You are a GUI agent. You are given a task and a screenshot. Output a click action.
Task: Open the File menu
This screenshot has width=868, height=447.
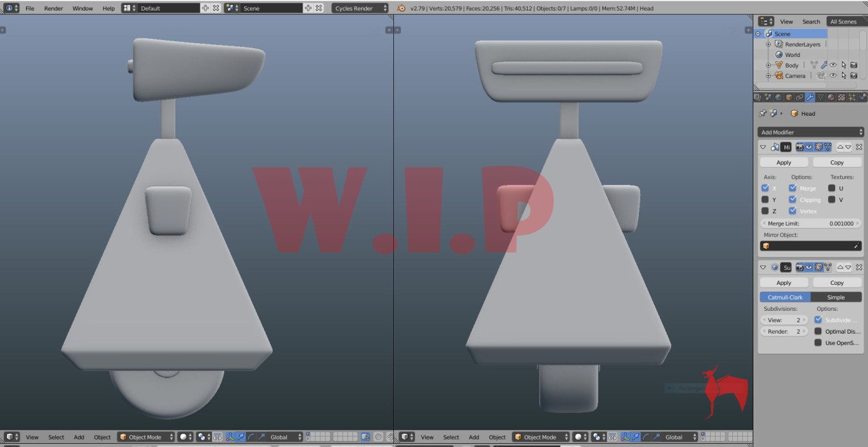(30, 8)
